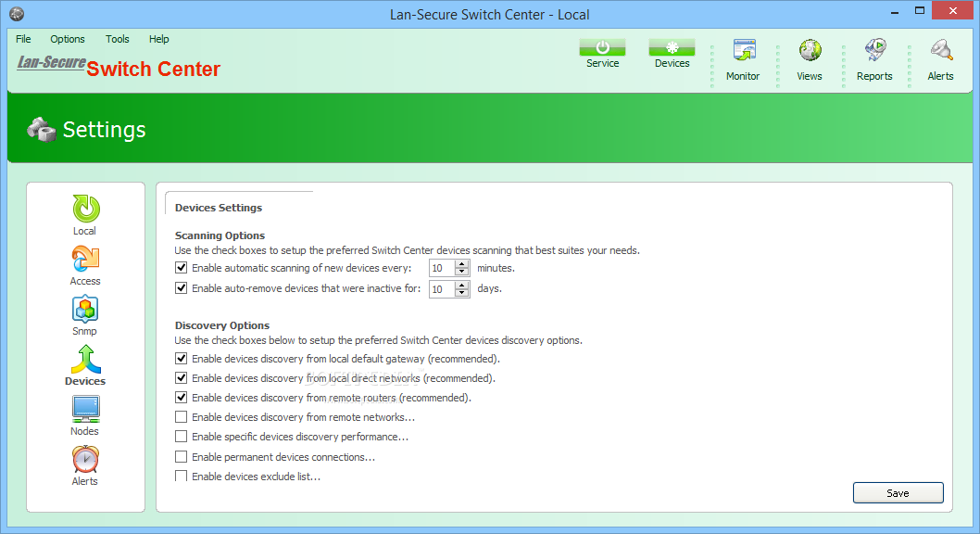
Task: Click the Devices Settings tab
Action: click(x=219, y=208)
